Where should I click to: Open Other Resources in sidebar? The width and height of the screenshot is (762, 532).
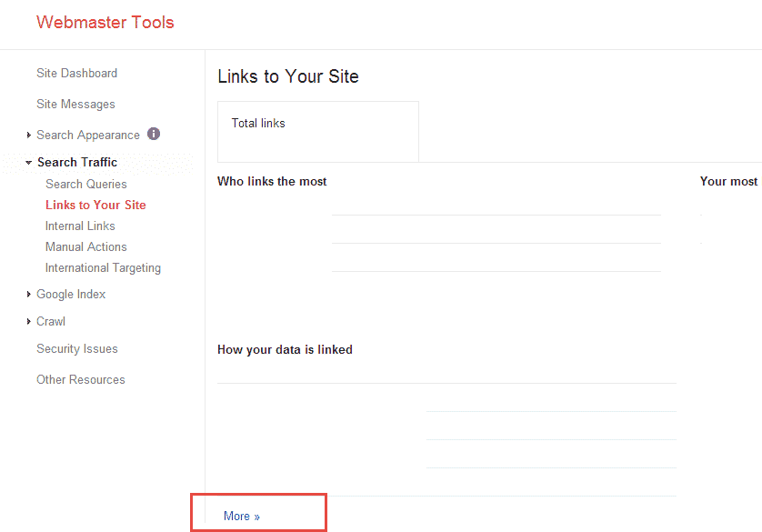81,379
